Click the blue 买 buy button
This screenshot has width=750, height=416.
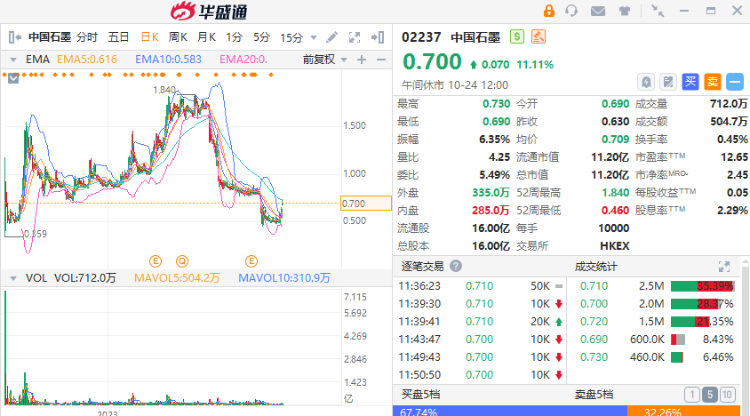(x=690, y=82)
